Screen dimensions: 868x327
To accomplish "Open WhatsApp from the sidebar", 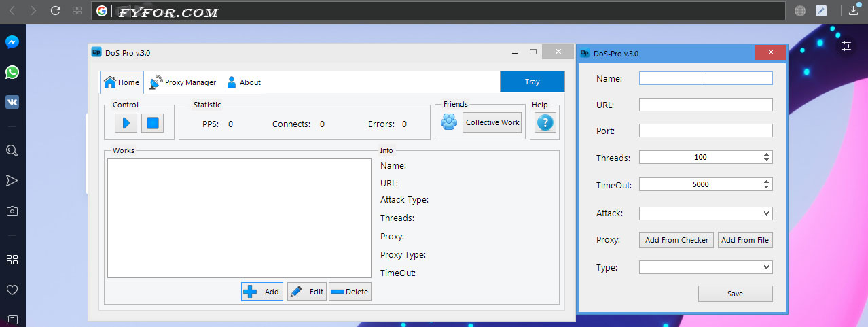I will 12,72.
